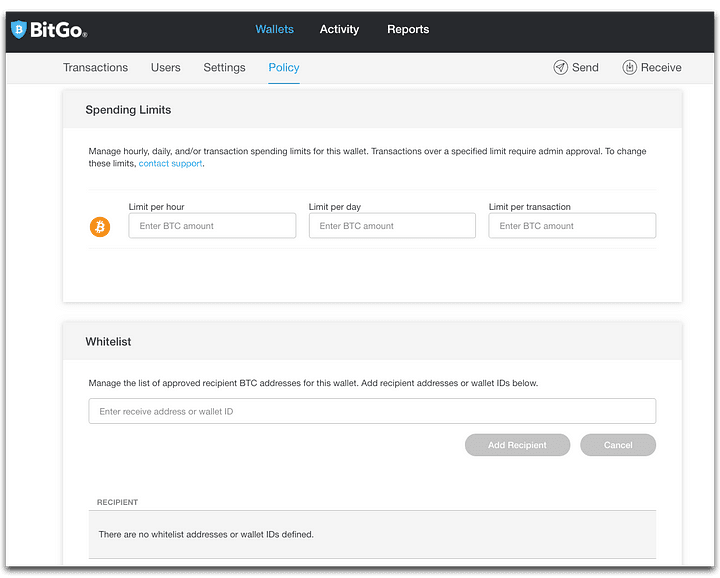Image resolution: width=720 pixels, height=578 pixels.
Task: Click the Spending Limits heading
Action: [x=128, y=110]
